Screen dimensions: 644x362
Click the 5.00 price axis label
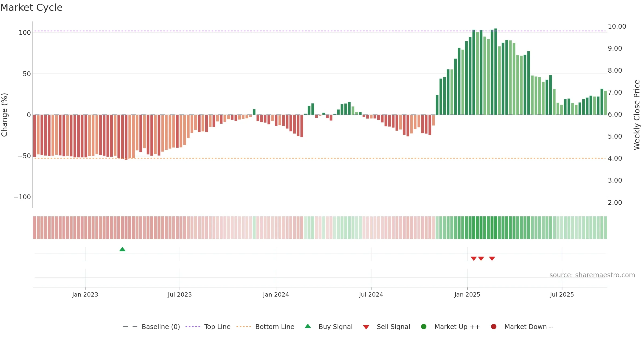(x=615, y=136)
